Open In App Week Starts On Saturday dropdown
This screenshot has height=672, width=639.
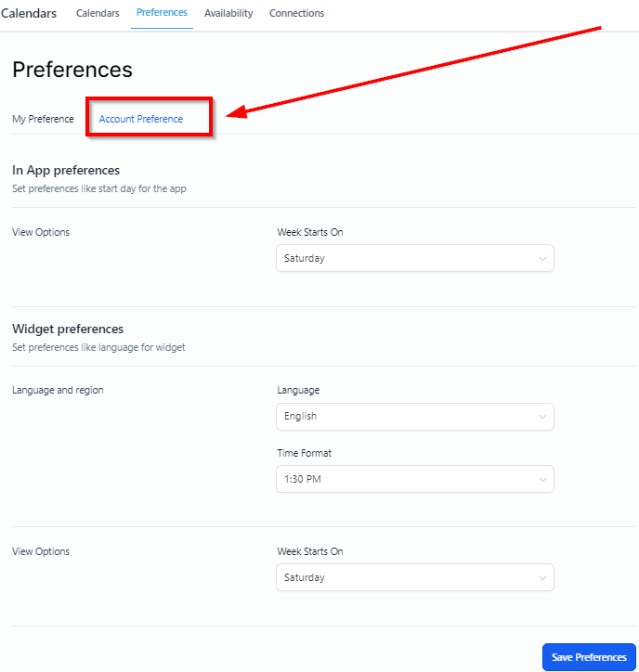[x=414, y=259]
